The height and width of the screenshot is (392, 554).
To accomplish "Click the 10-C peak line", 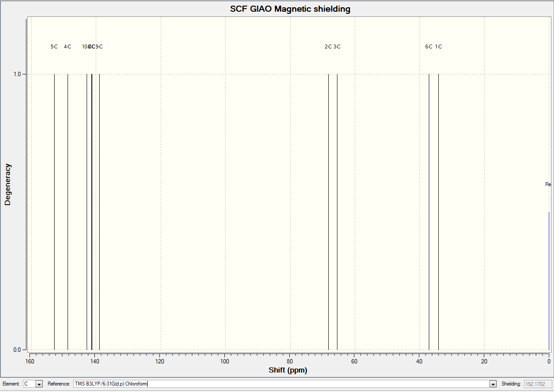I will pos(87,212).
